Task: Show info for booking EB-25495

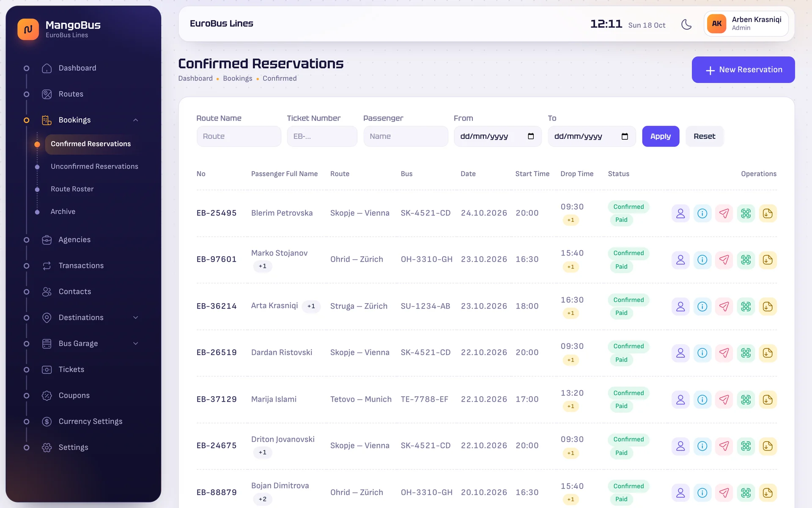Action: pos(702,213)
